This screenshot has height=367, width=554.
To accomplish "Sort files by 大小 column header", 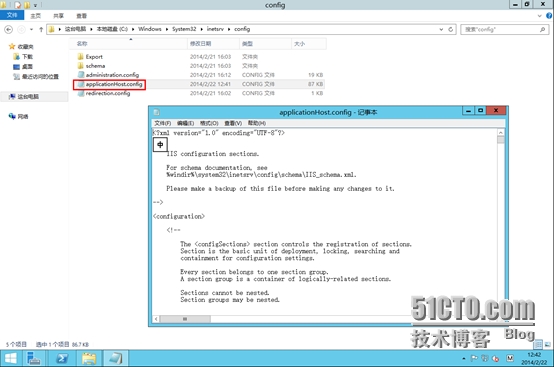I will [x=308, y=43].
